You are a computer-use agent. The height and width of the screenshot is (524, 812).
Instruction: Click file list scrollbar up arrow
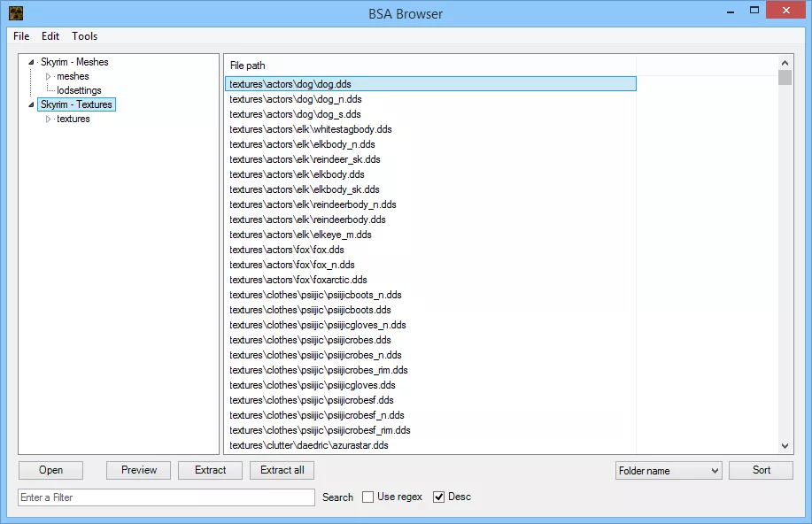tap(785, 63)
